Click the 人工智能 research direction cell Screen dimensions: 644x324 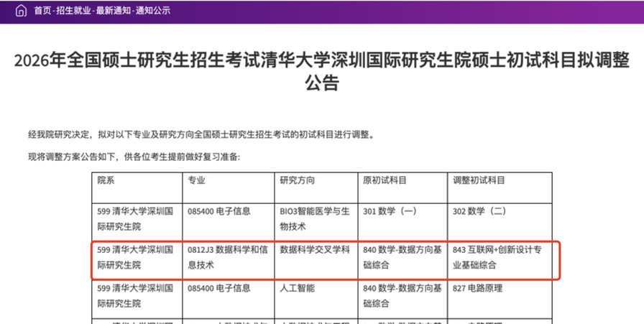316,300
